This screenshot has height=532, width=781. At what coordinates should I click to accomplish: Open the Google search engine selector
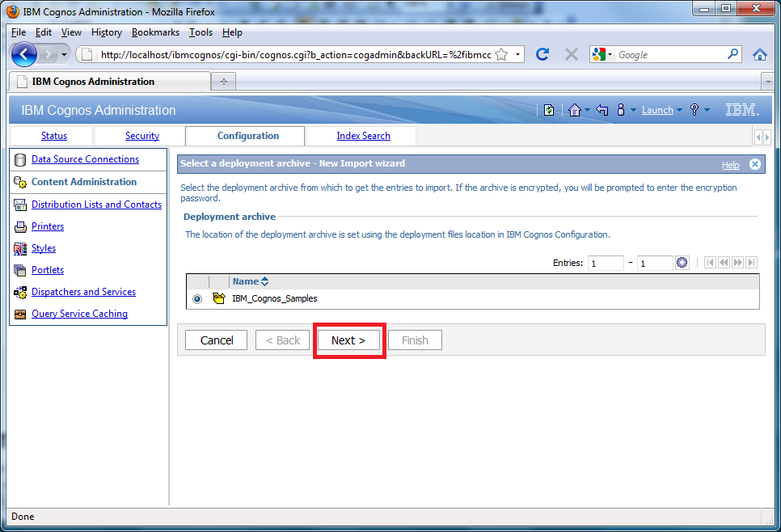click(x=602, y=54)
